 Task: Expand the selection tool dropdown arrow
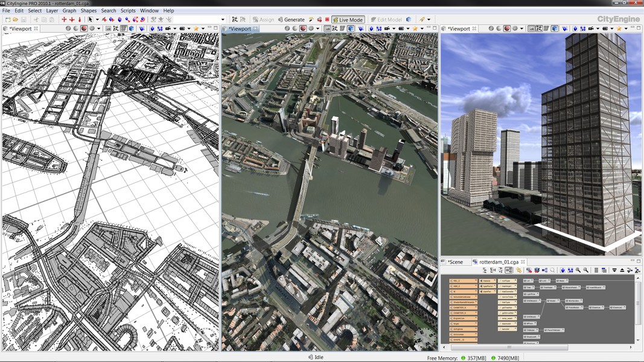[97, 20]
